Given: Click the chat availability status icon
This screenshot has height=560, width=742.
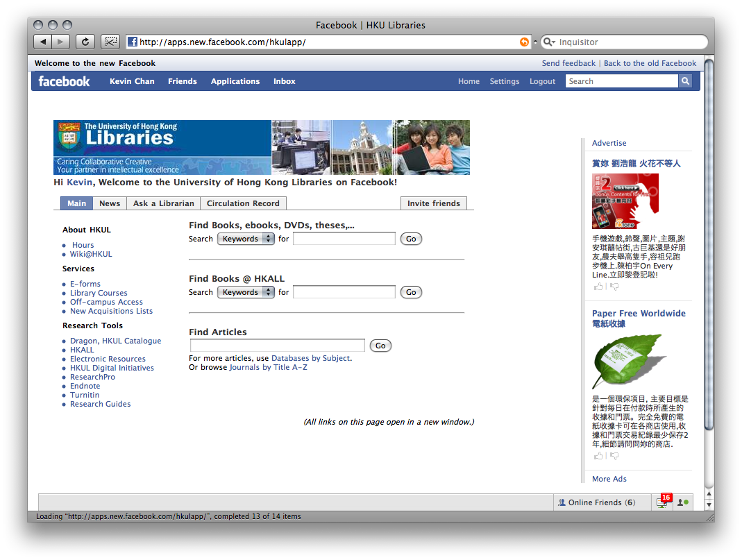Looking at the screenshot, I should [682, 502].
